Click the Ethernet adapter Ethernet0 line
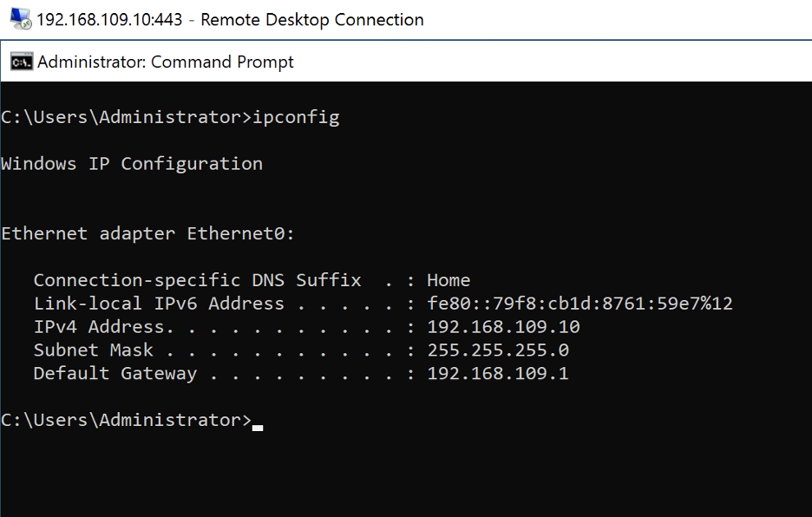This screenshot has width=812, height=517. (147, 233)
